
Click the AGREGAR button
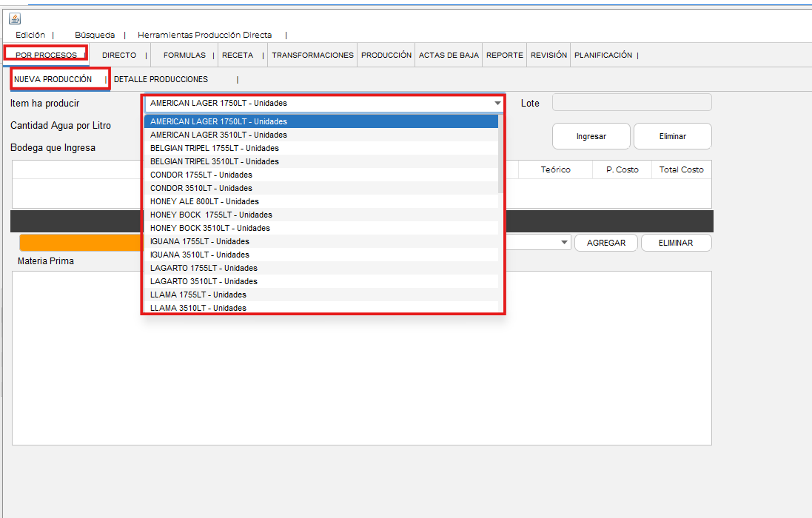(605, 243)
